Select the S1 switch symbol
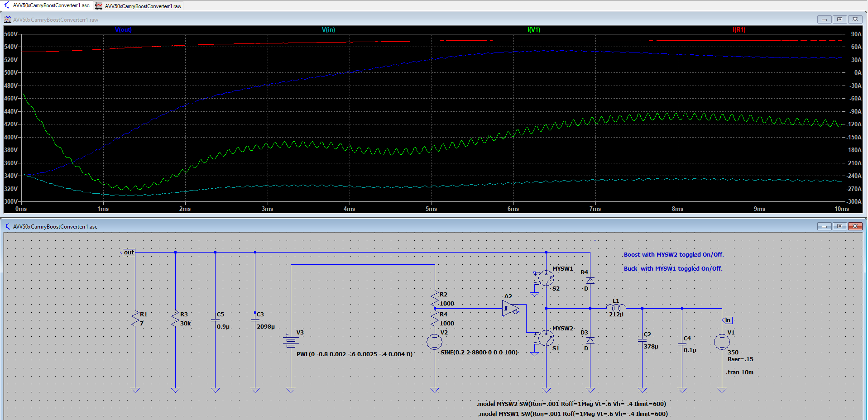 coord(546,338)
